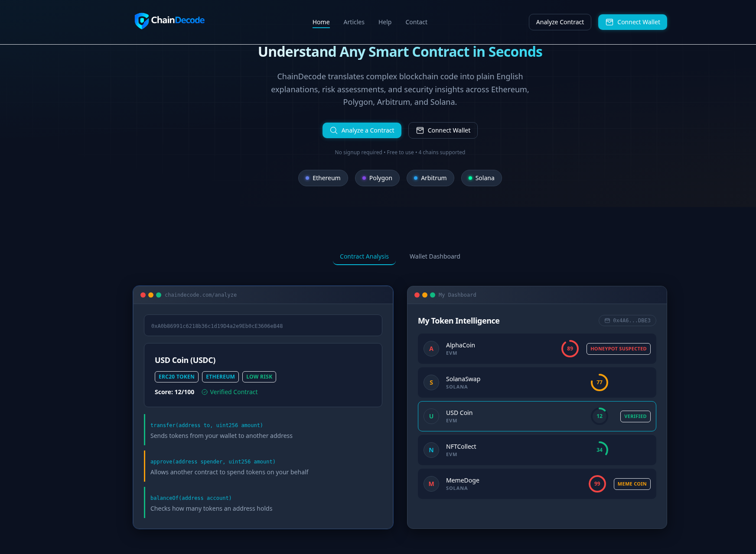Click AlphaCoin risk score ring 89
Image resolution: width=756 pixels, height=554 pixels.
(570, 349)
